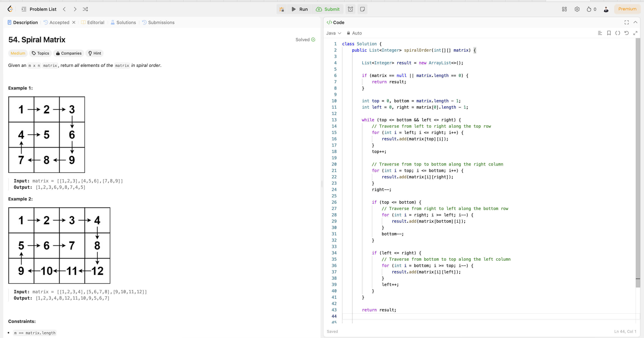The width and height of the screenshot is (644, 338).
Task: Run the code
Action: 299,9
